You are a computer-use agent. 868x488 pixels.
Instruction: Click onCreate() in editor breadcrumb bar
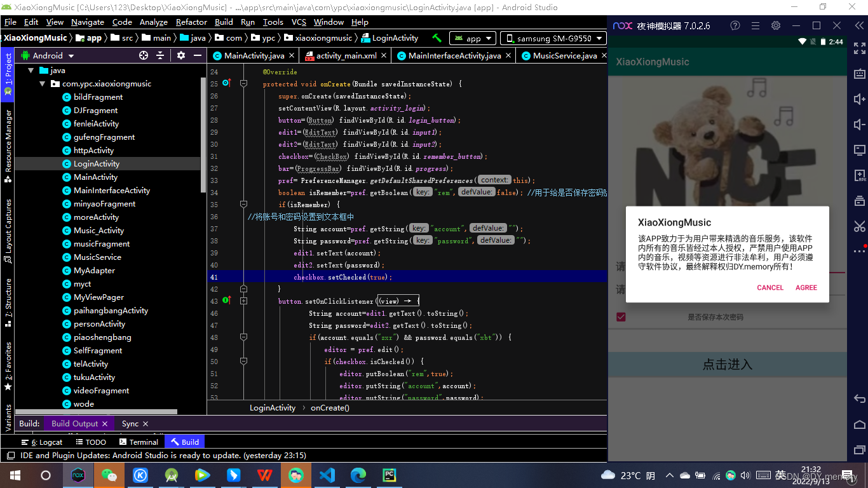tap(330, 407)
